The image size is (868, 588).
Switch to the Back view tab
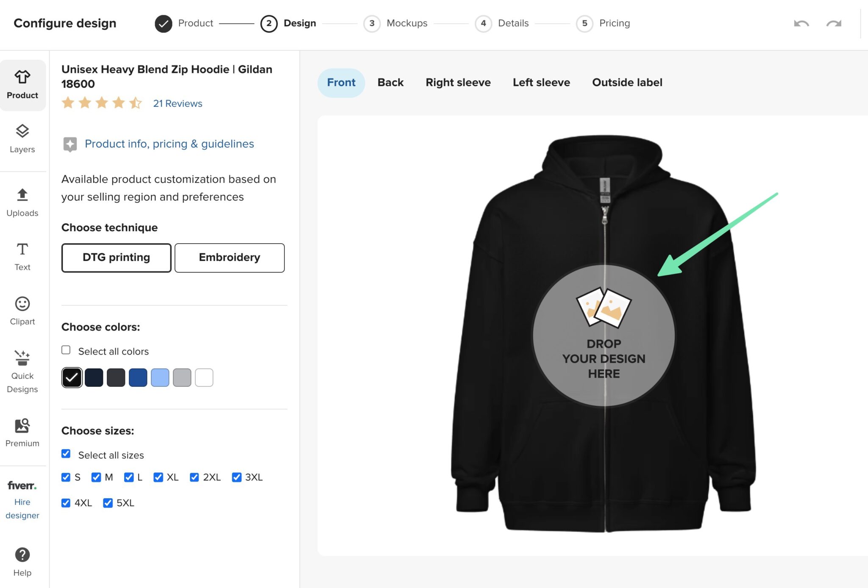click(390, 82)
